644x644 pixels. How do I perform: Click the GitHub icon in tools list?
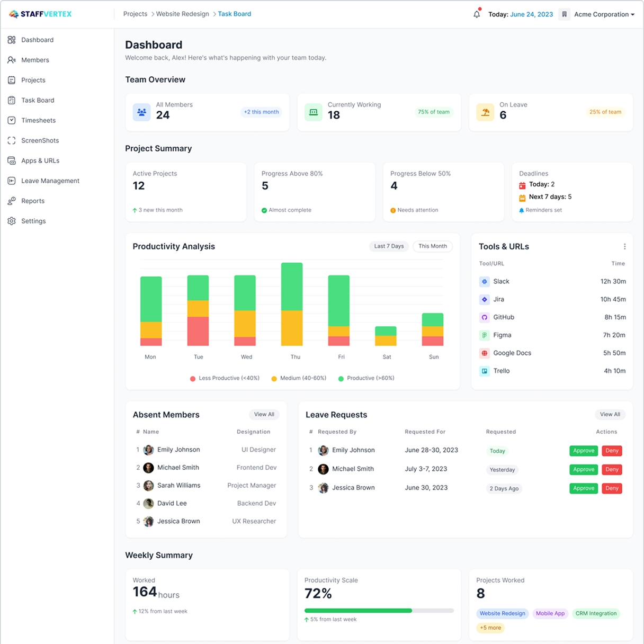coord(484,317)
